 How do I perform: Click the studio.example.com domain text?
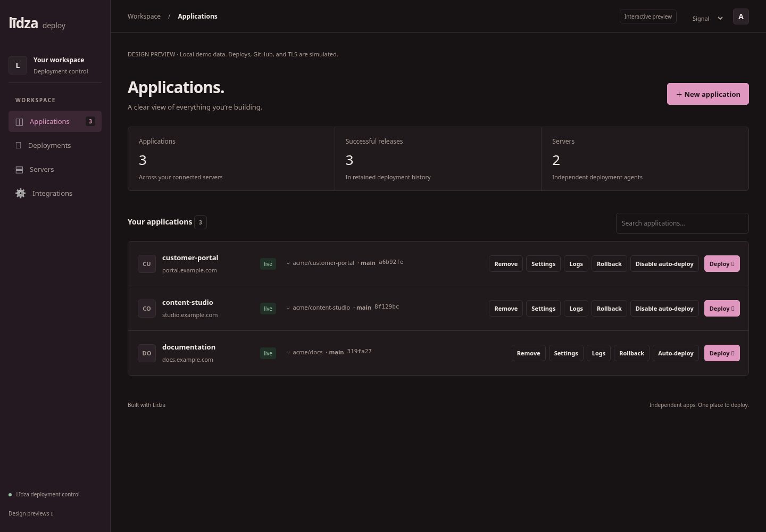click(190, 315)
